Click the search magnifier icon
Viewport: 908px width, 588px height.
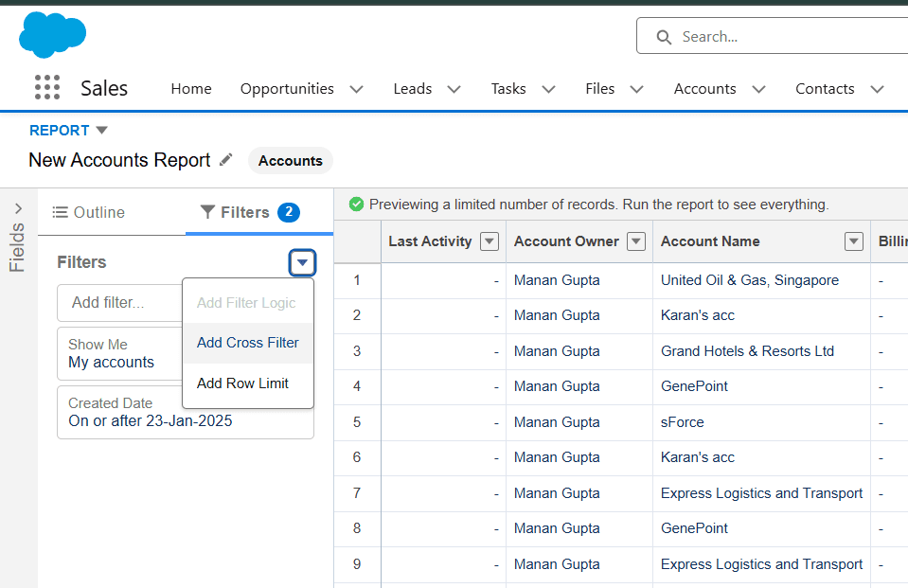[x=664, y=37]
